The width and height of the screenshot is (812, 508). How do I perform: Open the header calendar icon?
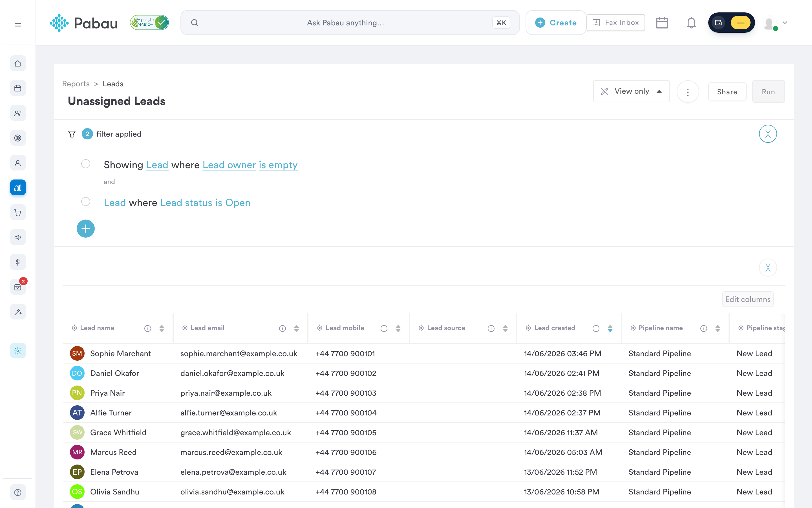tap(662, 23)
